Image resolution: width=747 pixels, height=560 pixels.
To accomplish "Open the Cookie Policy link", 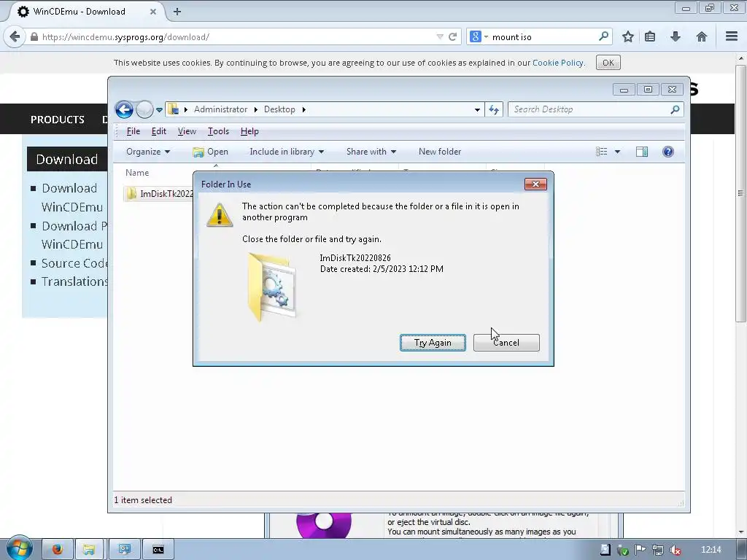I will 557,63.
